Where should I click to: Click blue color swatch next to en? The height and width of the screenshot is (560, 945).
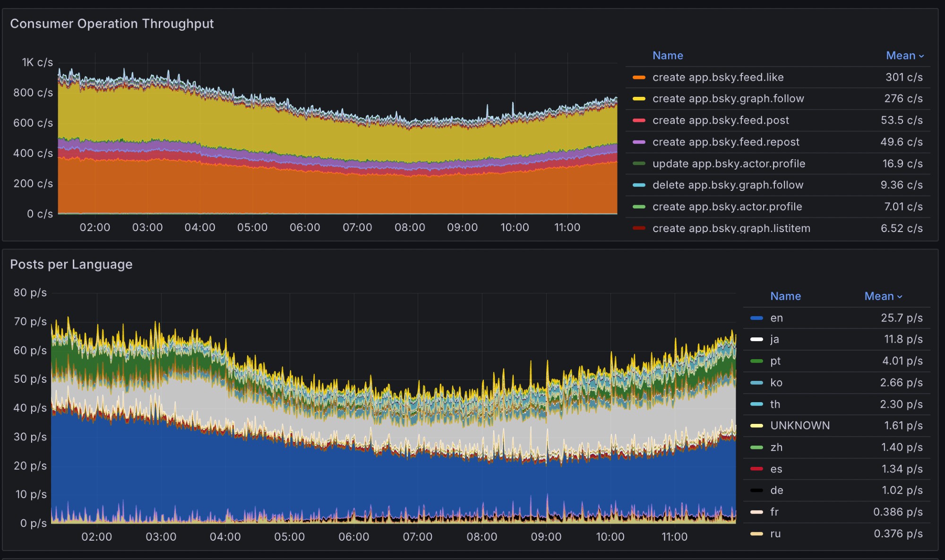(756, 318)
